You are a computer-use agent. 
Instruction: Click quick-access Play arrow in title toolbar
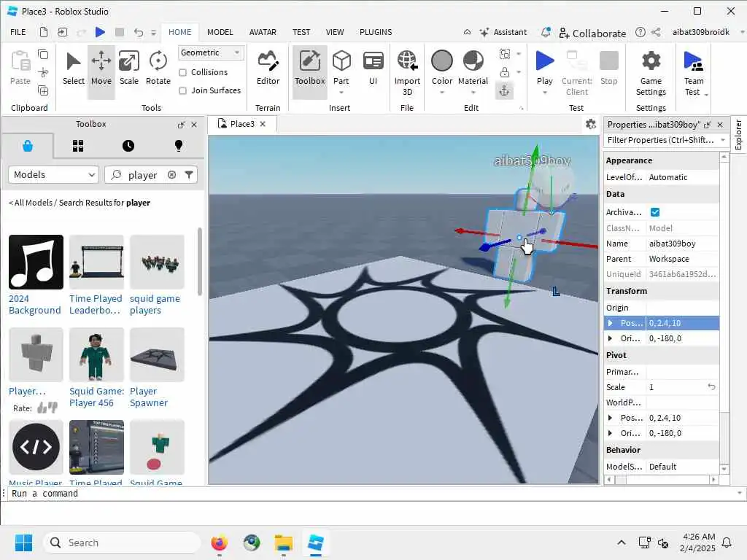click(100, 32)
